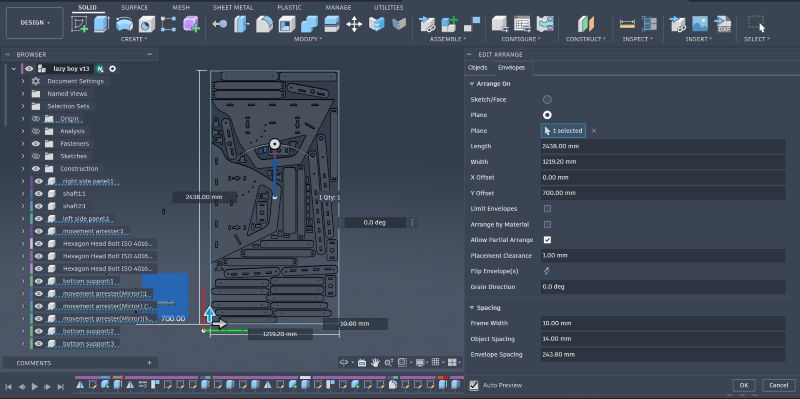Open the Create dropdown menu
The width and height of the screenshot is (800, 399).
pos(134,39)
